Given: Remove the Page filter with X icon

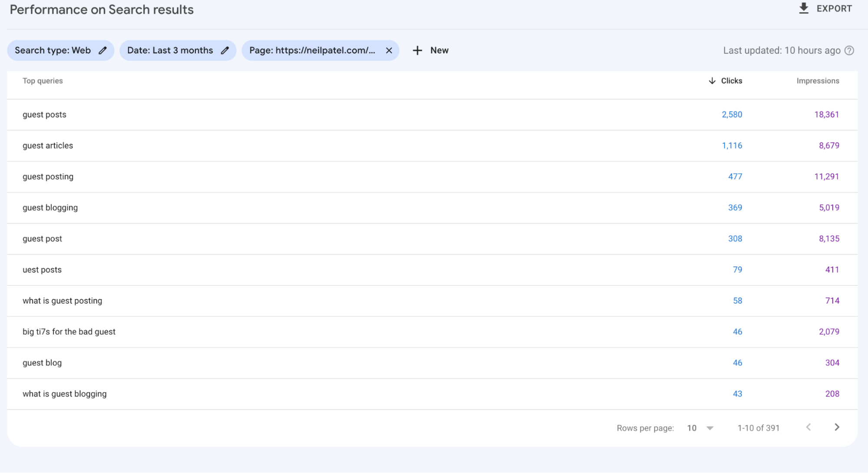Looking at the screenshot, I should 389,50.
